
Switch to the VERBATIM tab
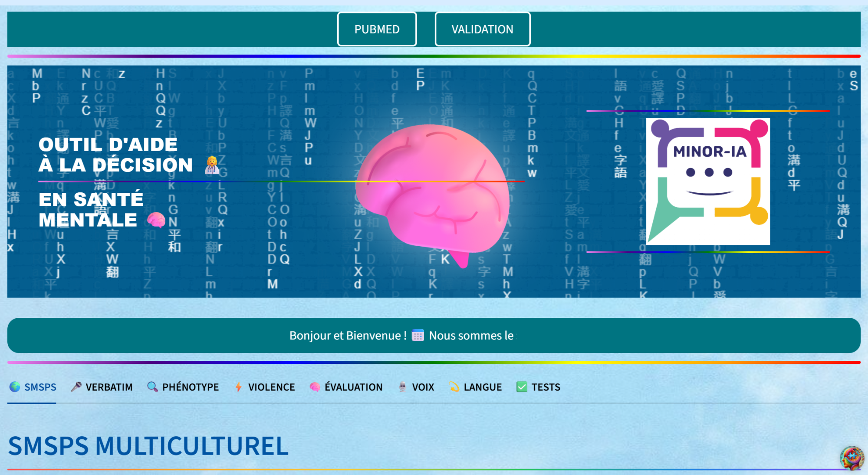coord(108,387)
